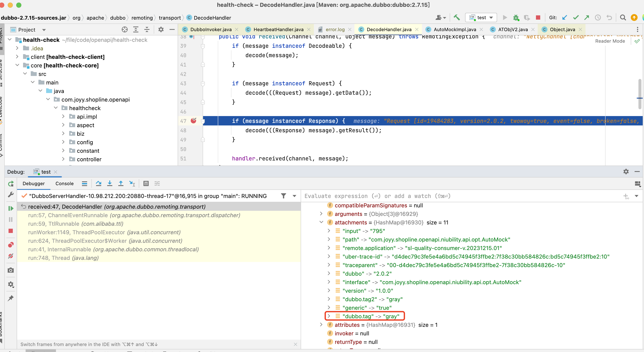Expand the arguments variable node
Image resolution: width=644 pixels, height=352 pixels.
pyautogui.click(x=321, y=214)
